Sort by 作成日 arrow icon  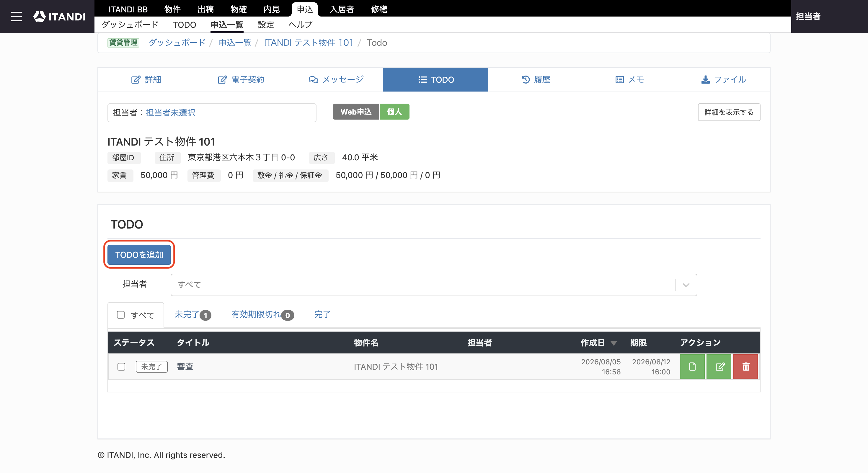coord(614,343)
